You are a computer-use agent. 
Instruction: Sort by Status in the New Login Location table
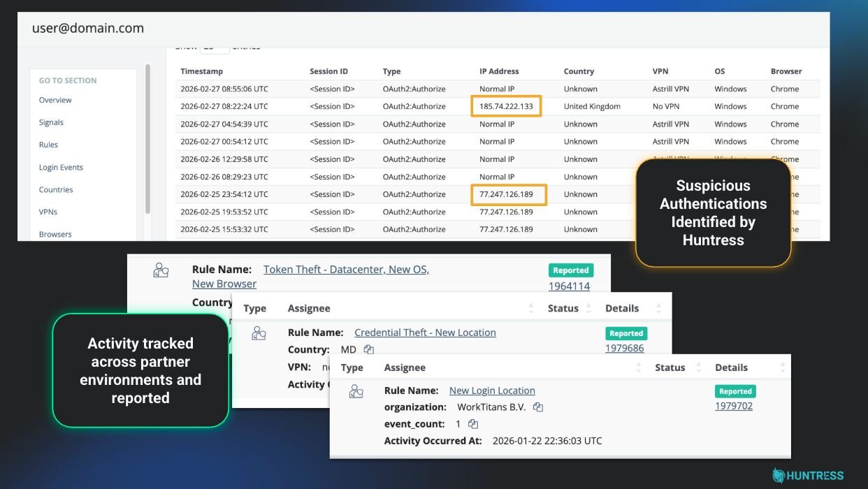pyautogui.click(x=670, y=367)
